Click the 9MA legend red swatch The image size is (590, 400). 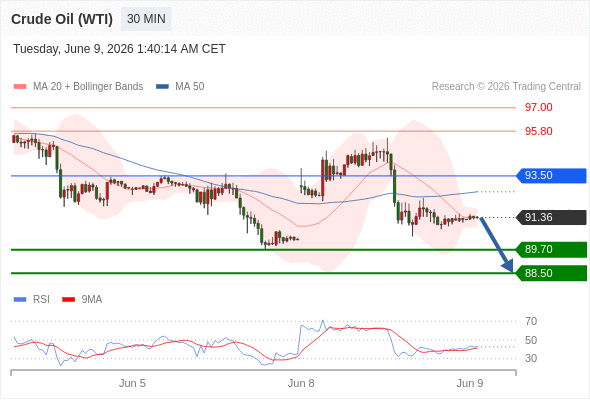pos(68,300)
